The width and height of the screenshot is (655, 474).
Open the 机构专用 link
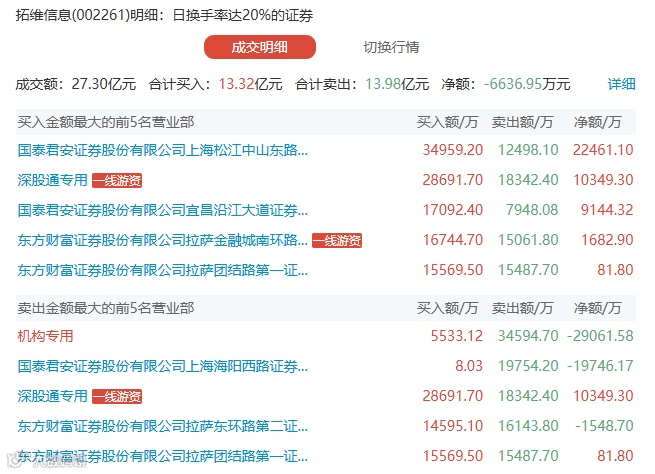(46, 336)
